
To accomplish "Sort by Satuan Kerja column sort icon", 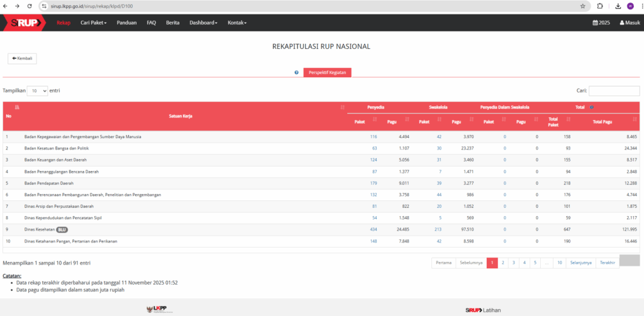I will click(x=342, y=107).
